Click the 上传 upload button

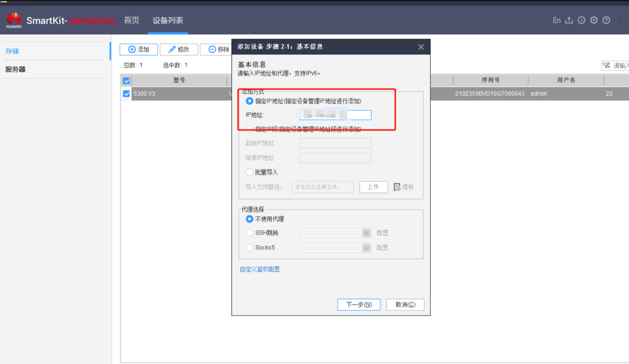(x=374, y=187)
